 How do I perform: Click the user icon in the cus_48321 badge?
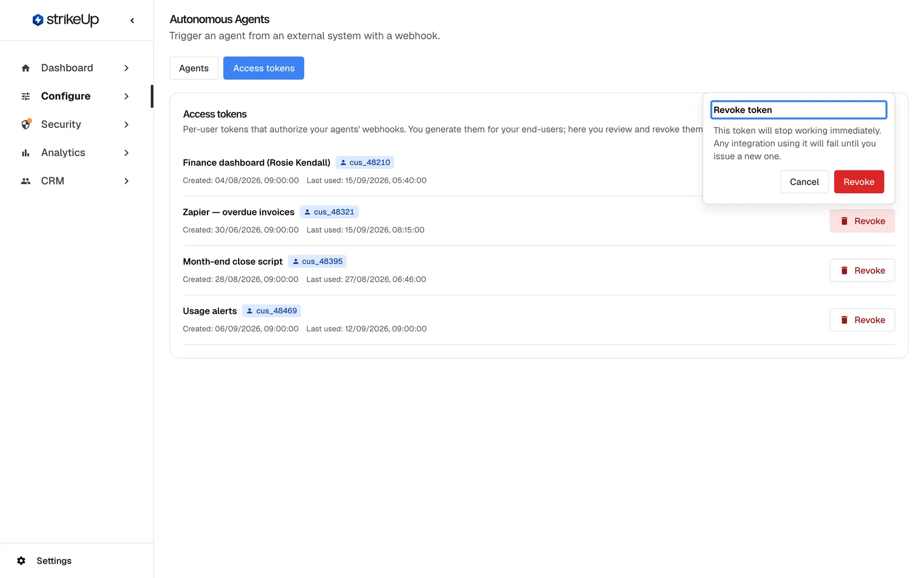(x=307, y=212)
